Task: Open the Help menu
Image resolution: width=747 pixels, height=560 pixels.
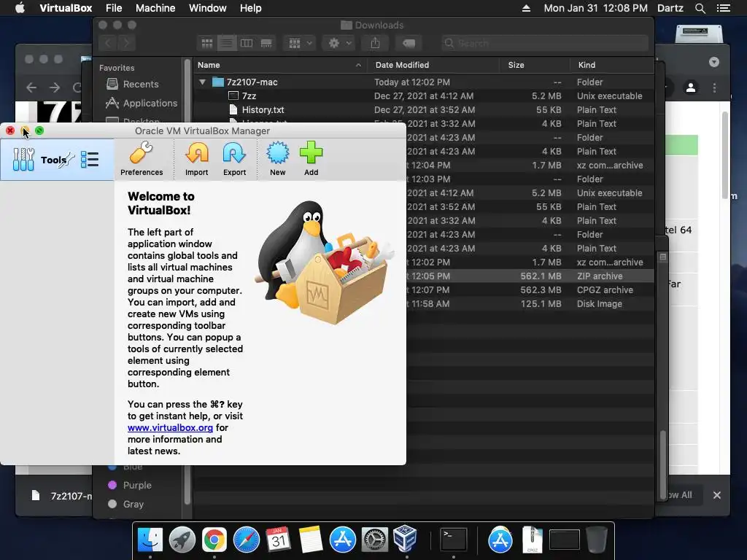Action: point(251,8)
